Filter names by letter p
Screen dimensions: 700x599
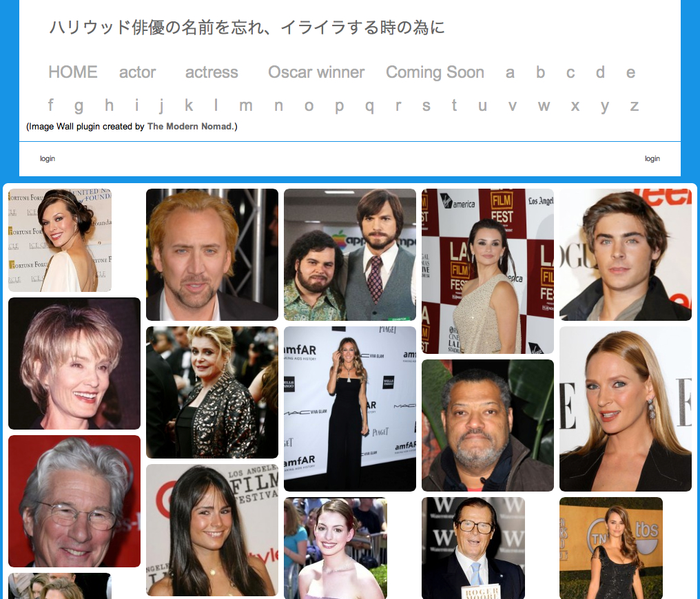pos(339,107)
